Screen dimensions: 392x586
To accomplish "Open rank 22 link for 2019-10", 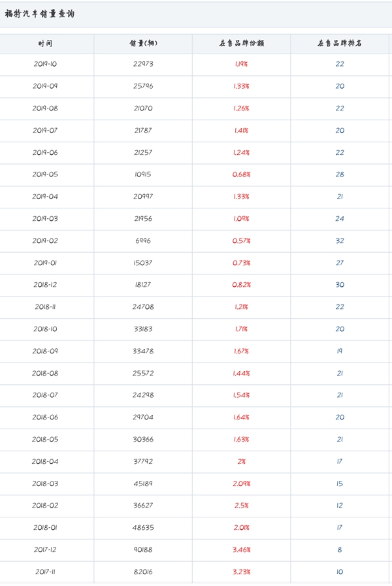I will click(340, 64).
